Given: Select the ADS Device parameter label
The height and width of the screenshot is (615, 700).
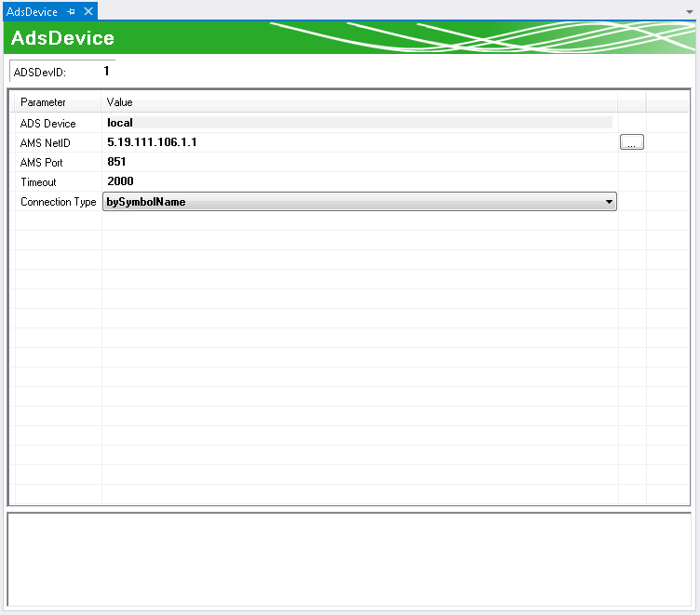Looking at the screenshot, I should tap(47, 124).
